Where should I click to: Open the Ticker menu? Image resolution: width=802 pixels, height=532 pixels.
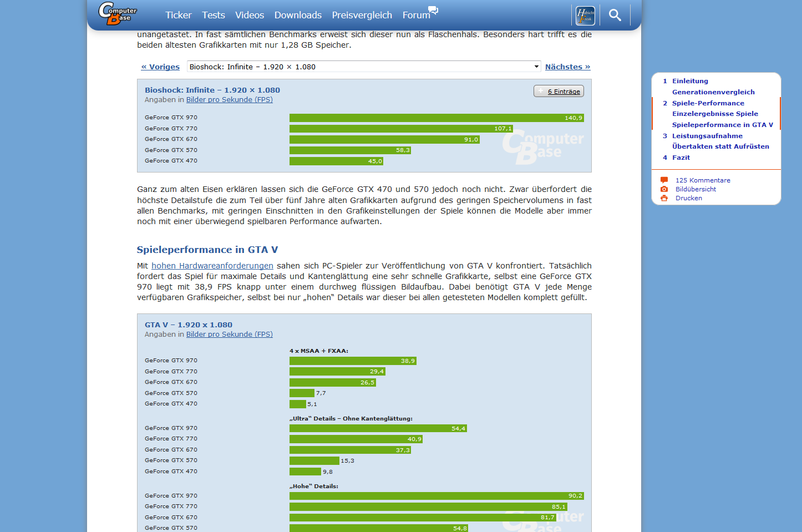click(x=179, y=15)
